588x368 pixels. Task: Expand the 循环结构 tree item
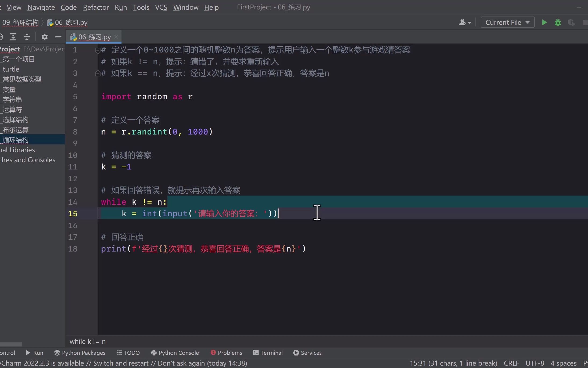coord(15,140)
